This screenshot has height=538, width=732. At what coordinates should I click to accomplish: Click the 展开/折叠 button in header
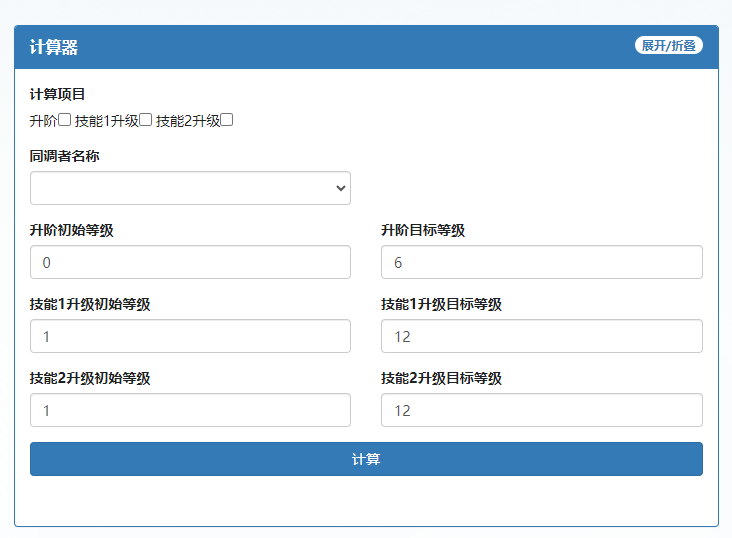click(668, 46)
